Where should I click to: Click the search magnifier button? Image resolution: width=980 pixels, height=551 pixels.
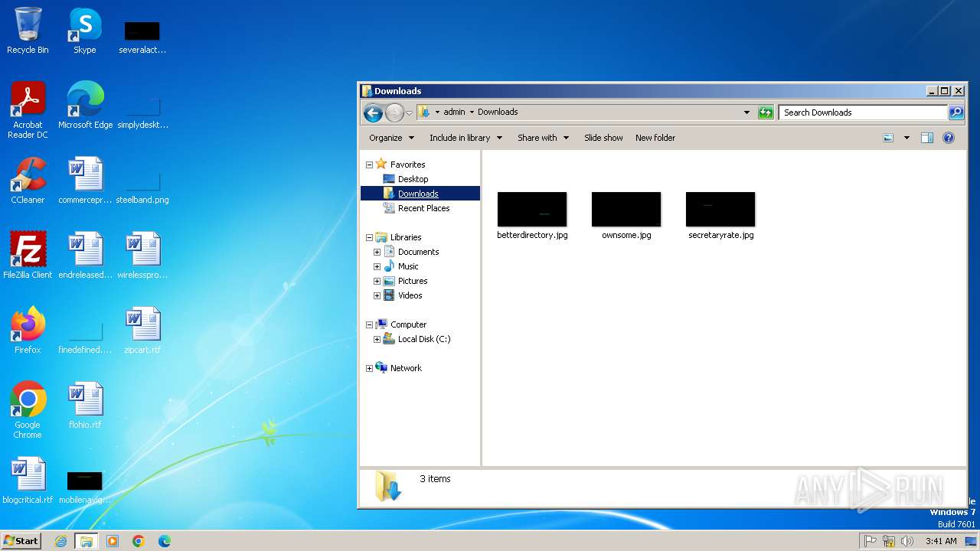point(956,112)
